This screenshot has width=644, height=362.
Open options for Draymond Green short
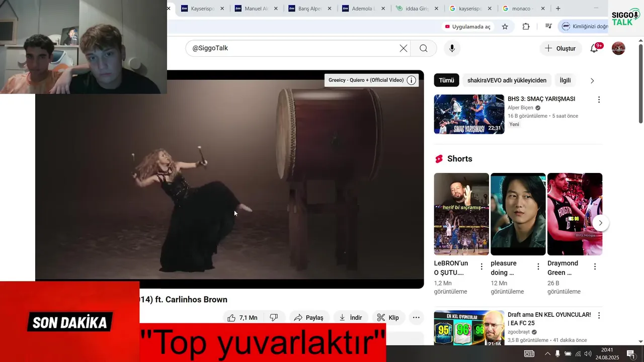(x=595, y=266)
